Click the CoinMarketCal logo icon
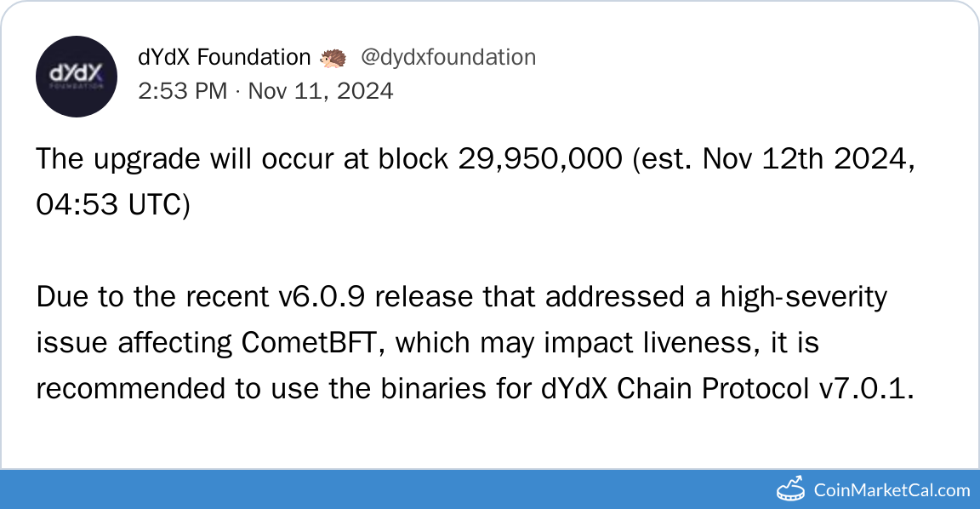Image resolution: width=980 pixels, height=509 pixels. click(791, 489)
